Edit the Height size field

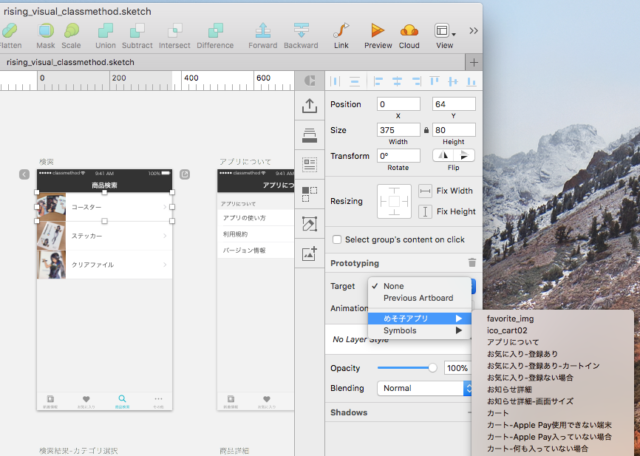[453, 130]
